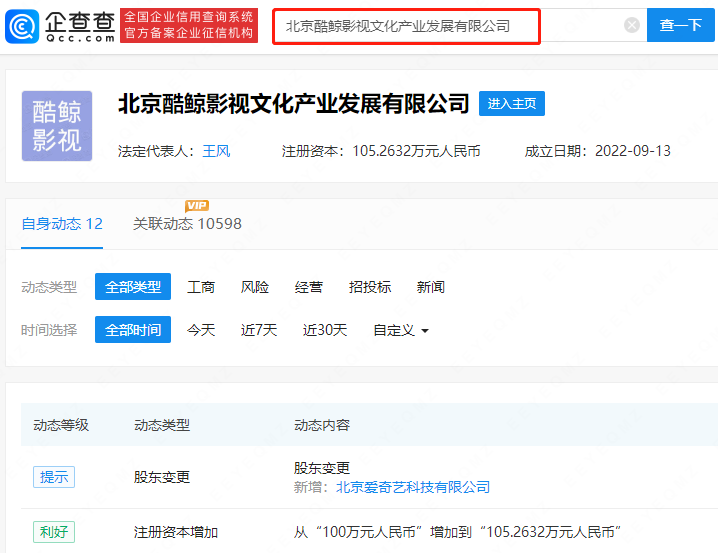Click the VIP badge icon
The height and width of the screenshot is (553, 718).
click(197, 206)
